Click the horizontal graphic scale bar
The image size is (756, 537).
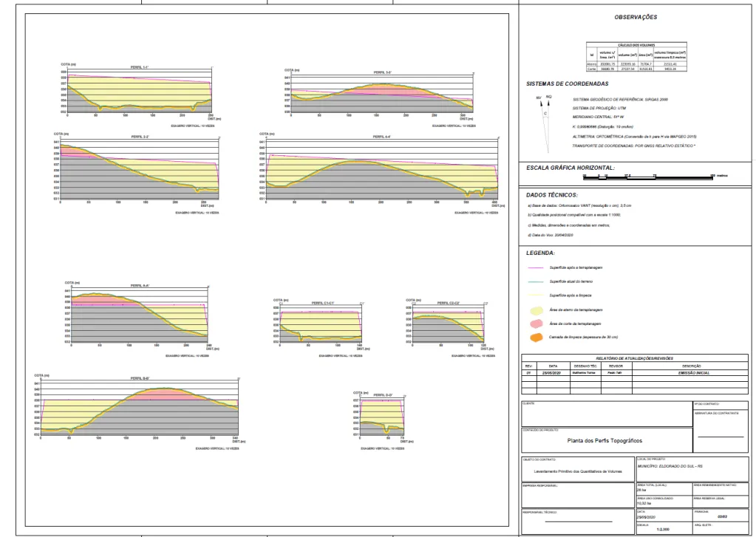(x=647, y=176)
